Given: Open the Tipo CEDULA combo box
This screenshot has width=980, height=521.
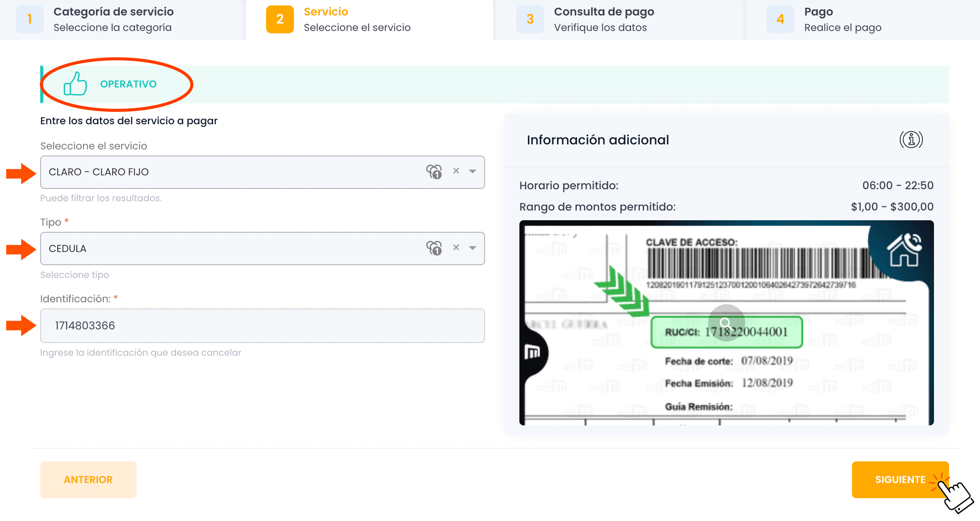Looking at the screenshot, I should click(262, 249).
